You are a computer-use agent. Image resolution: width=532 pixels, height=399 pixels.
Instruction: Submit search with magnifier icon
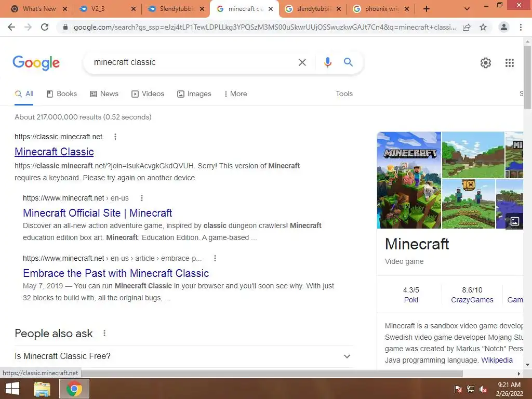pos(348,62)
